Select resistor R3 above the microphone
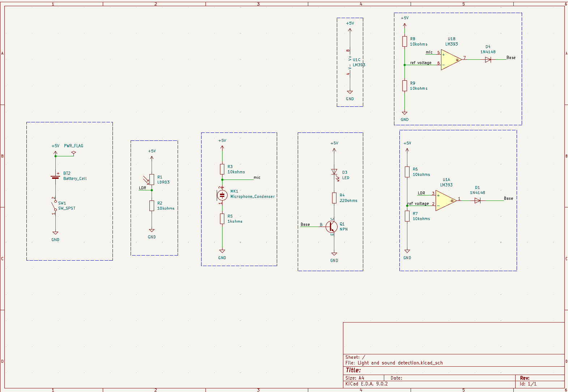 (222, 169)
